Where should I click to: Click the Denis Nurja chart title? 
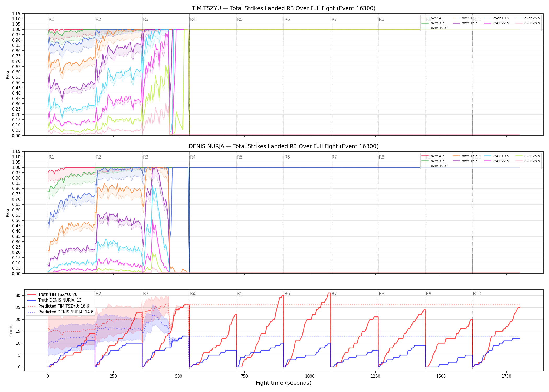(x=284, y=146)
